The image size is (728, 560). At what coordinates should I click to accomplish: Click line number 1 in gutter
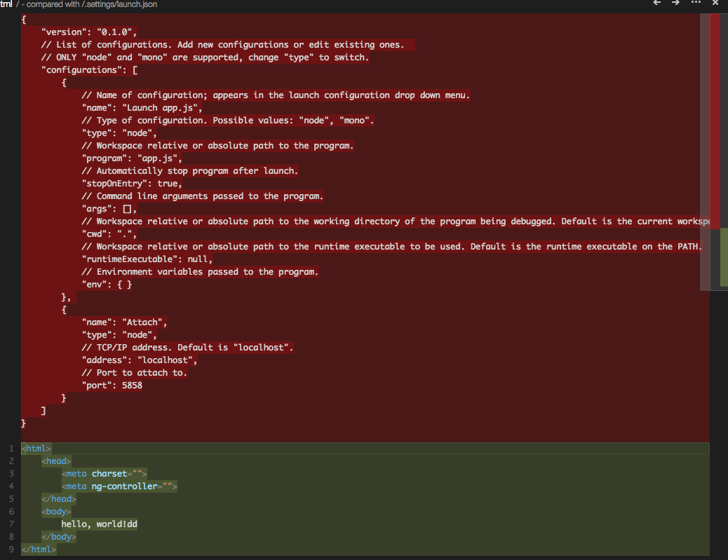pyautogui.click(x=12, y=449)
